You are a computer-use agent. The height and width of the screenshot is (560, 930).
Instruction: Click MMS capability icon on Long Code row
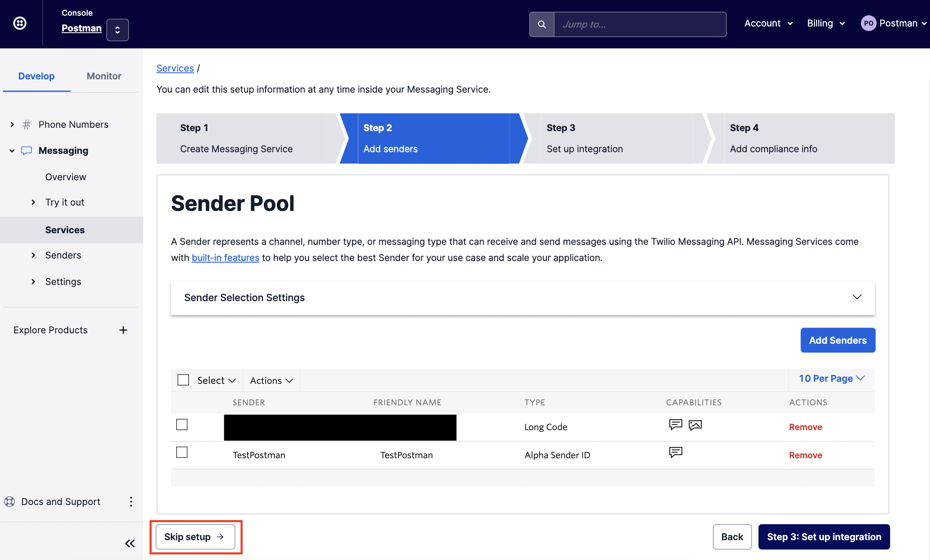pos(695,425)
